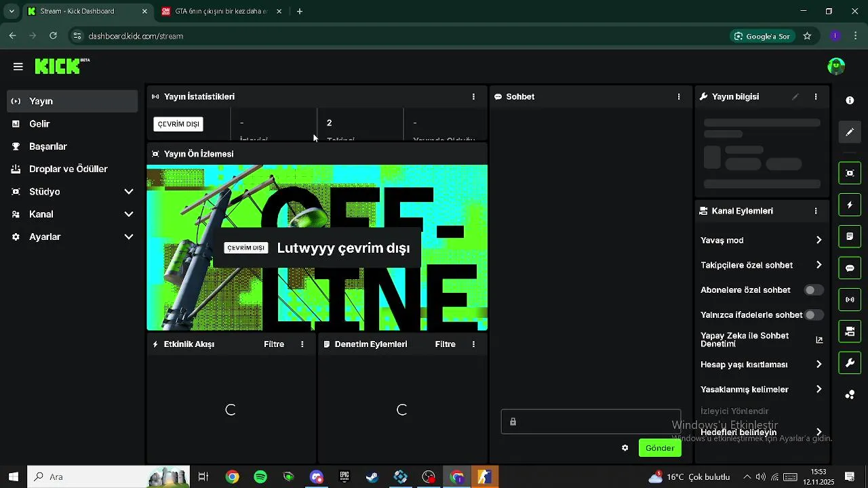Toggle Yalnızca ifadelerle sohbet switch
Image resolution: width=868 pixels, height=488 pixels.
click(814, 315)
